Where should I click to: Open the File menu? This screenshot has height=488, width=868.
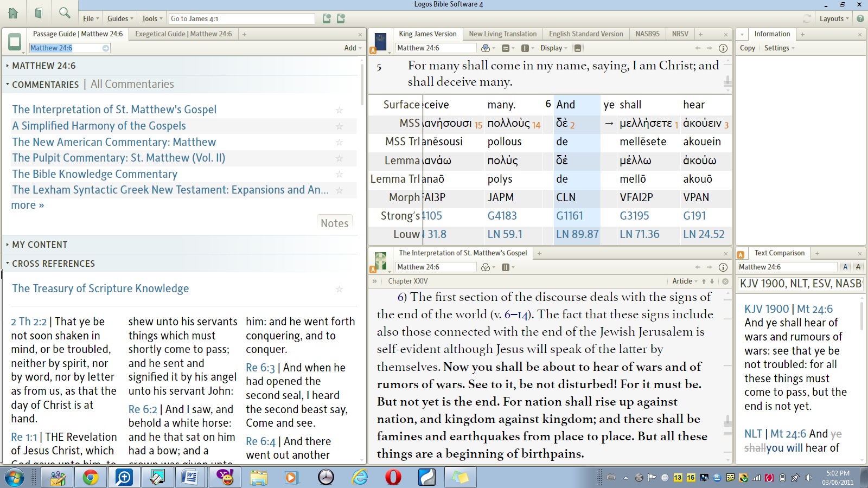[x=91, y=18]
